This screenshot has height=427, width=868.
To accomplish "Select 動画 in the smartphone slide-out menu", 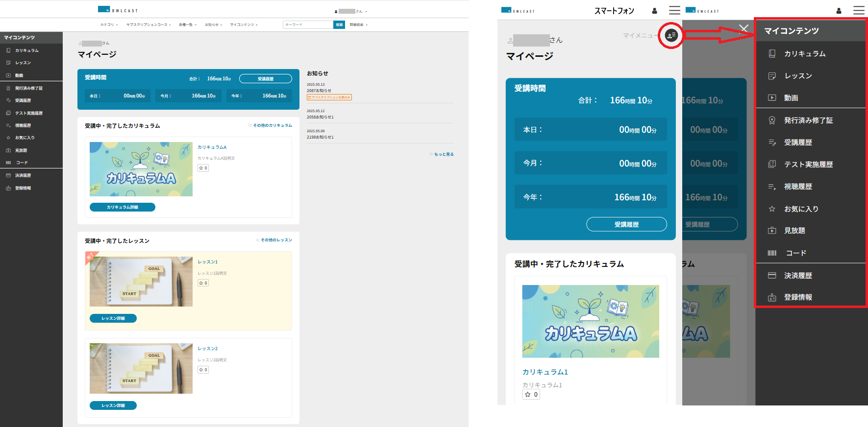I will pos(791,98).
